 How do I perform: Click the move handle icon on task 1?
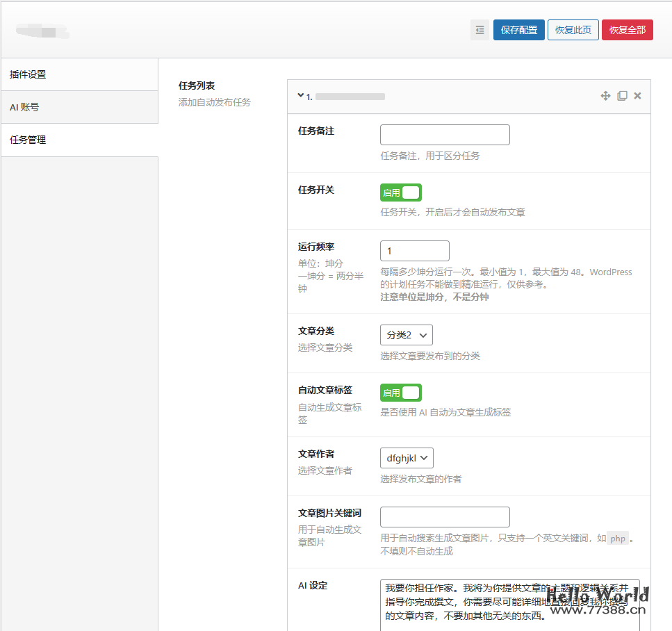click(605, 96)
